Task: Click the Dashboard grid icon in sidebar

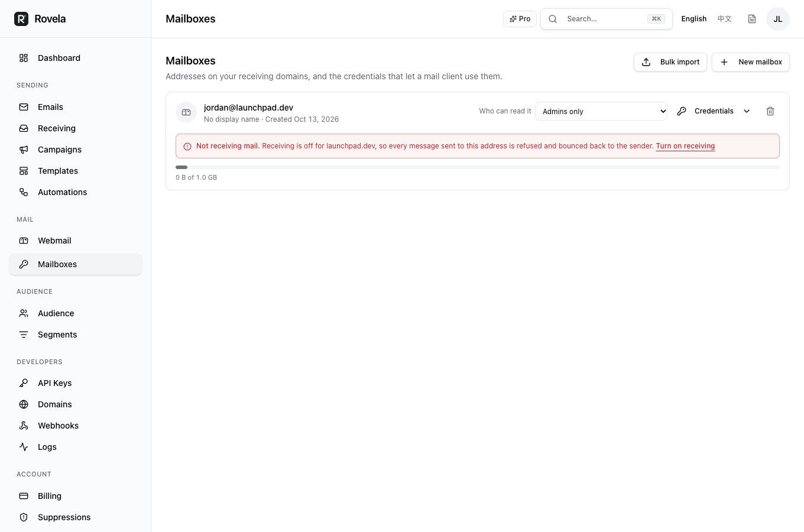Action: [24, 58]
